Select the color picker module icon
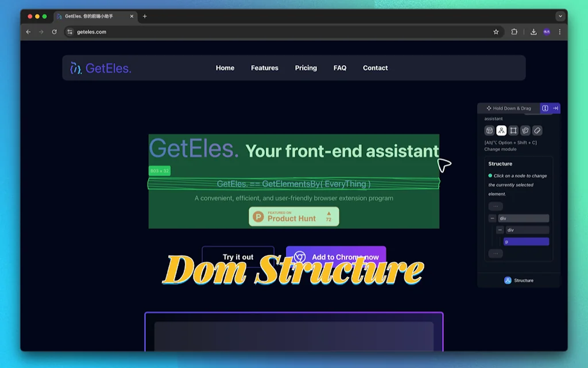The width and height of the screenshot is (588, 368). pos(525,131)
